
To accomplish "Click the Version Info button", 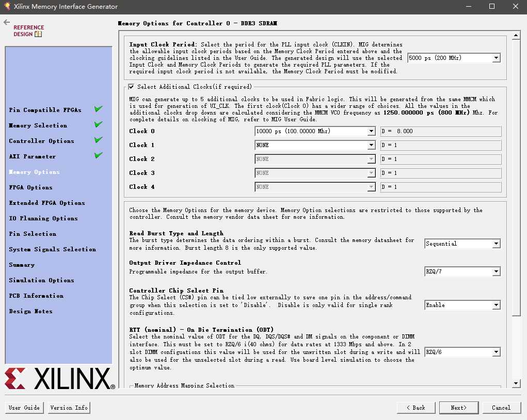I will 69,408.
